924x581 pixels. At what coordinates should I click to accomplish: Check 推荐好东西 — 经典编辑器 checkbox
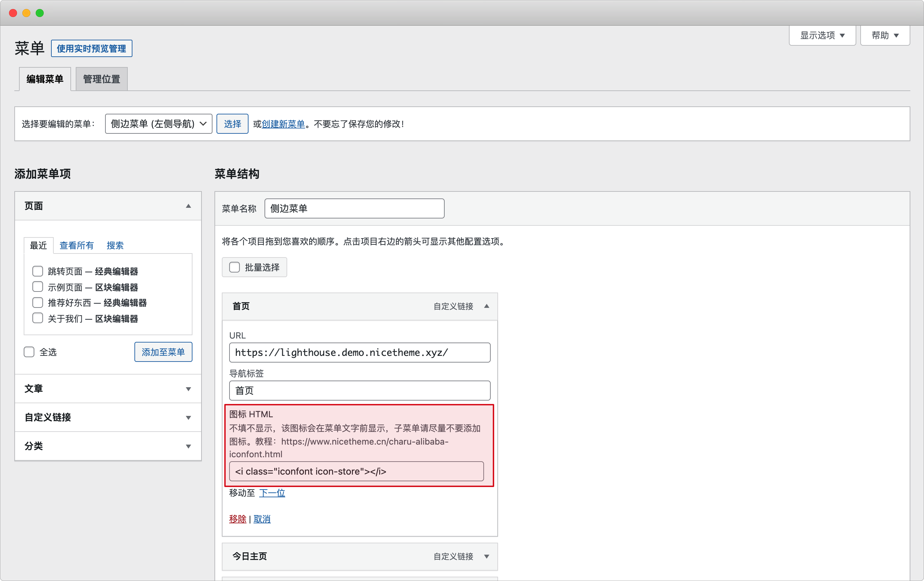pos(38,303)
